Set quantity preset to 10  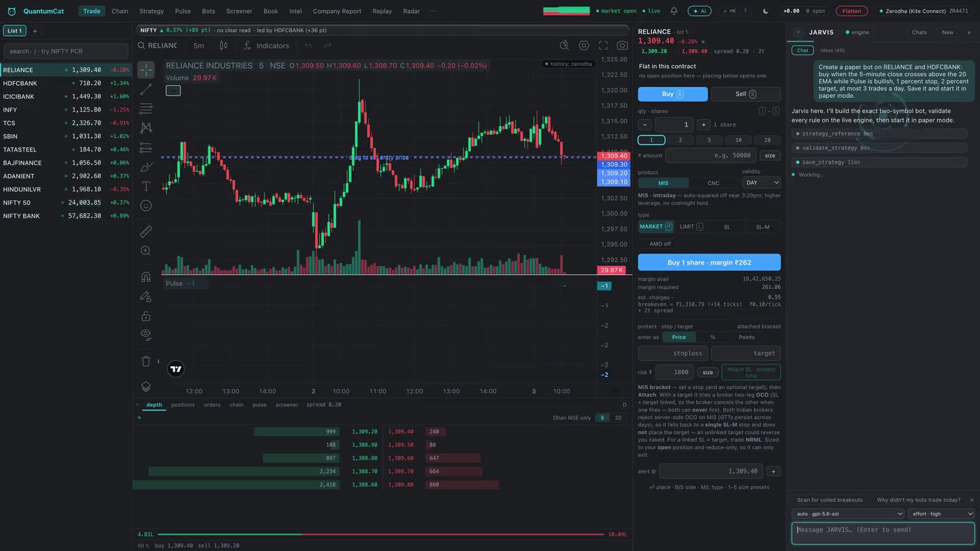738,140
